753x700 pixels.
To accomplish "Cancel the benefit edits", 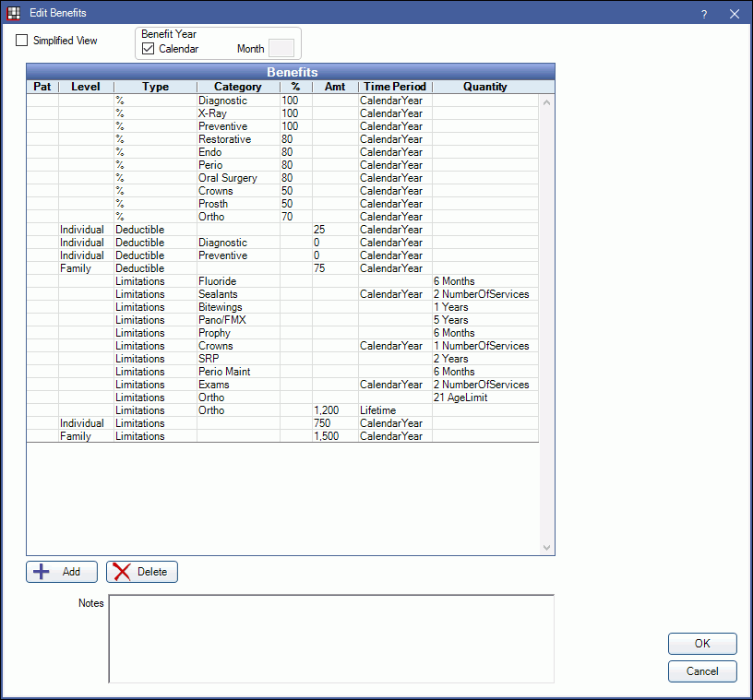I will pos(702,671).
